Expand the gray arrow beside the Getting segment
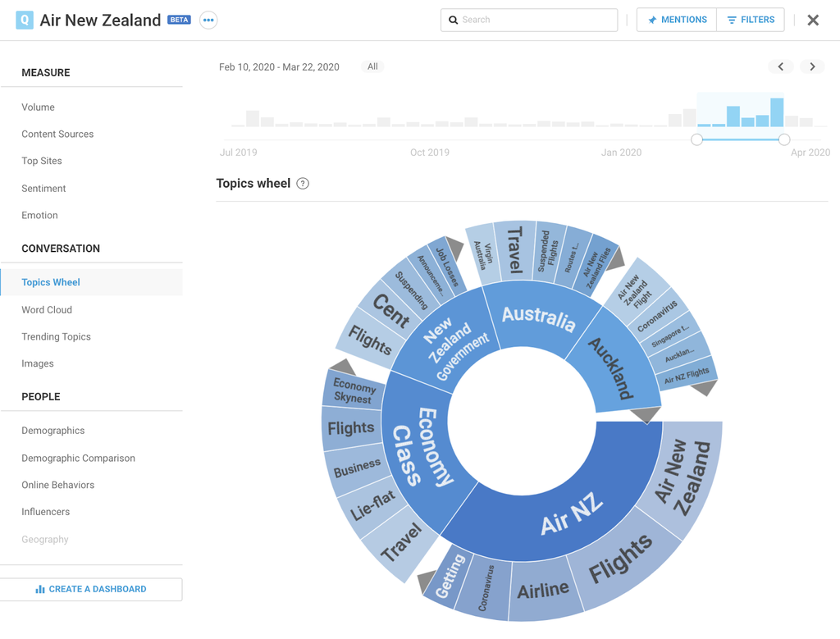 tap(427, 581)
